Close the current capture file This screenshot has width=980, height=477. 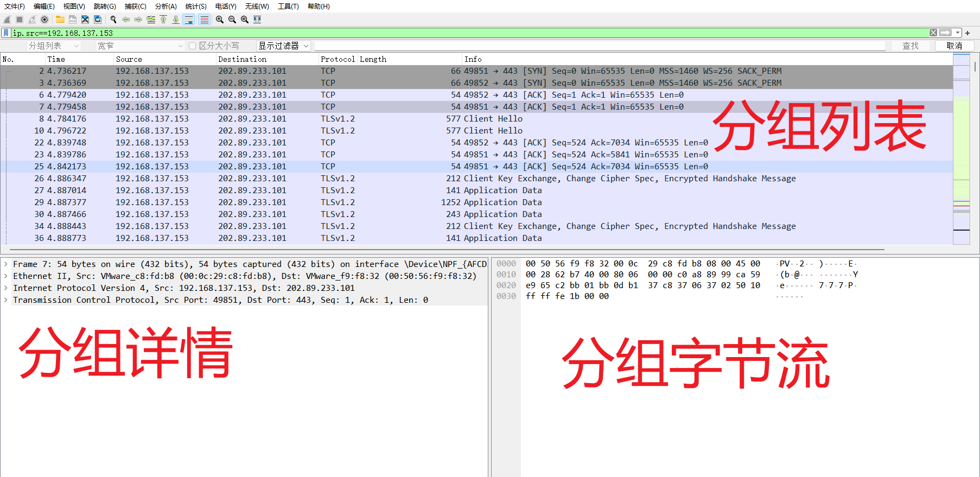[x=85, y=20]
